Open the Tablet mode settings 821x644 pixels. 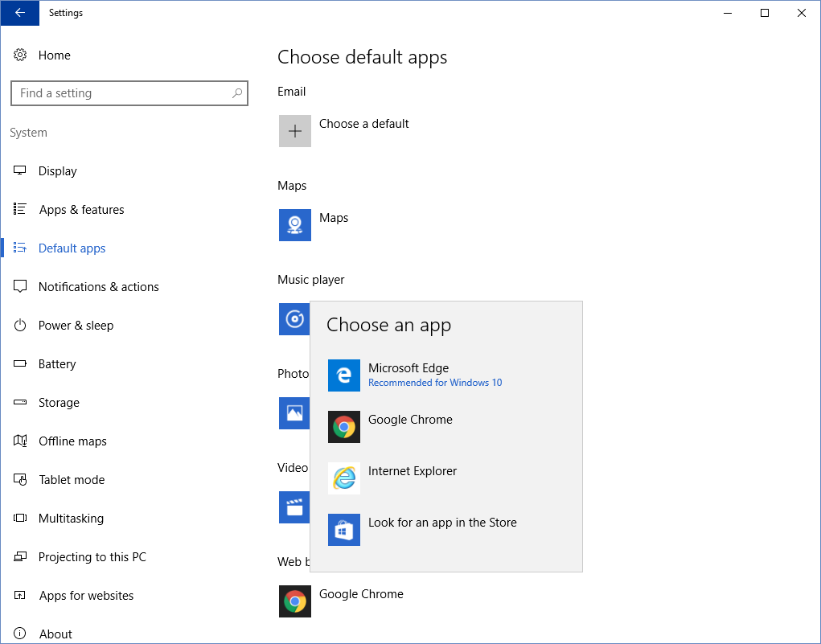click(x=72, y=480)
